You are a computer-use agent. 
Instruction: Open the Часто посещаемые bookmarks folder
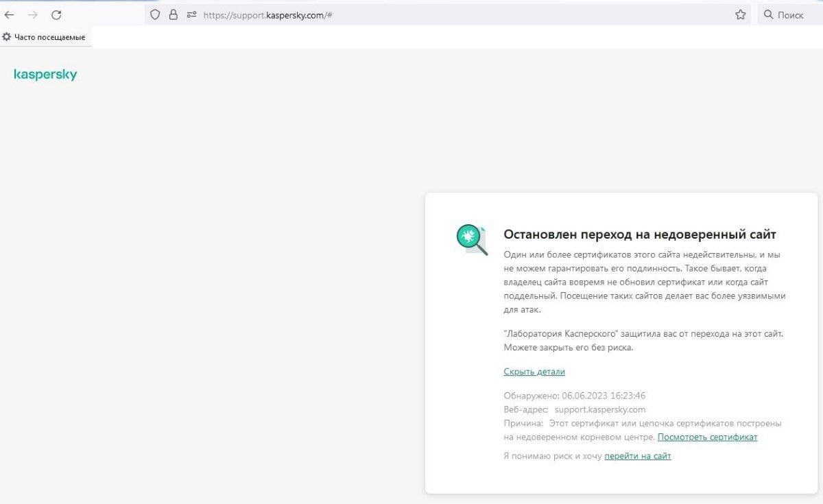pos(45,37)
